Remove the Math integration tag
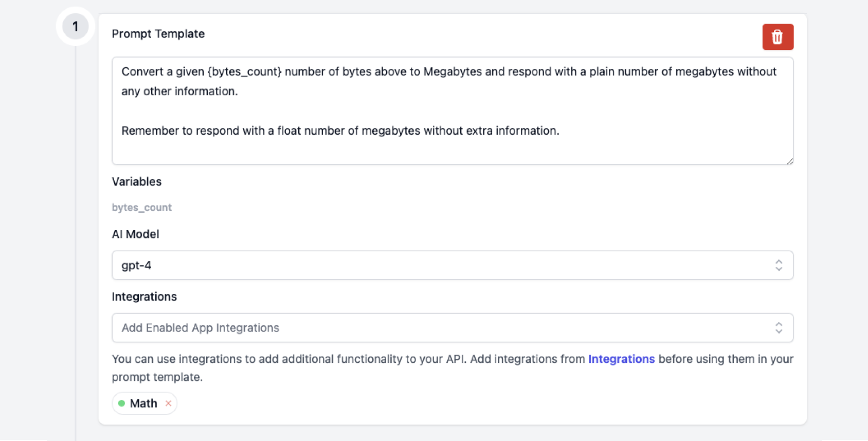This screenshot has height=441, width=868. point(168,403)
